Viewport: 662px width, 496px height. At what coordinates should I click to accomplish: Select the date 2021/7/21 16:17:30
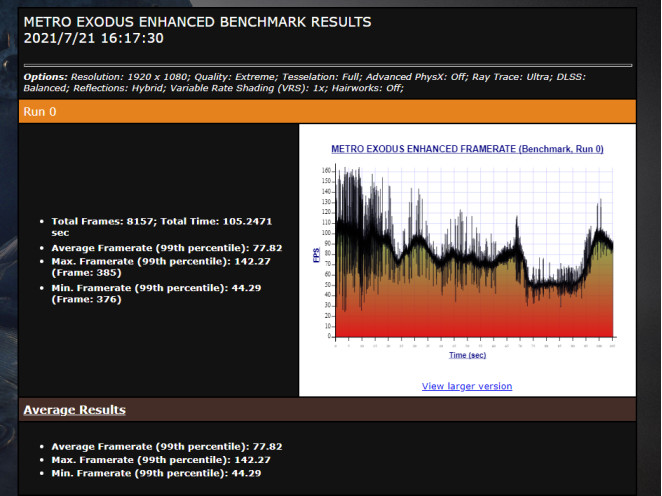coord(93,38)
